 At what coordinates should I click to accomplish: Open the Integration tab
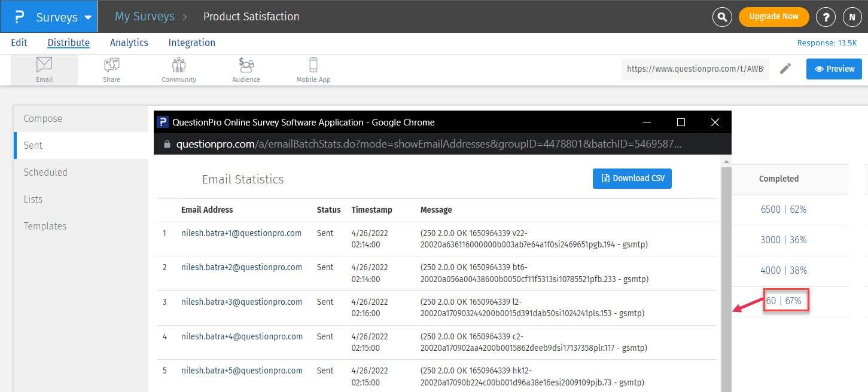tap(191, 42)
